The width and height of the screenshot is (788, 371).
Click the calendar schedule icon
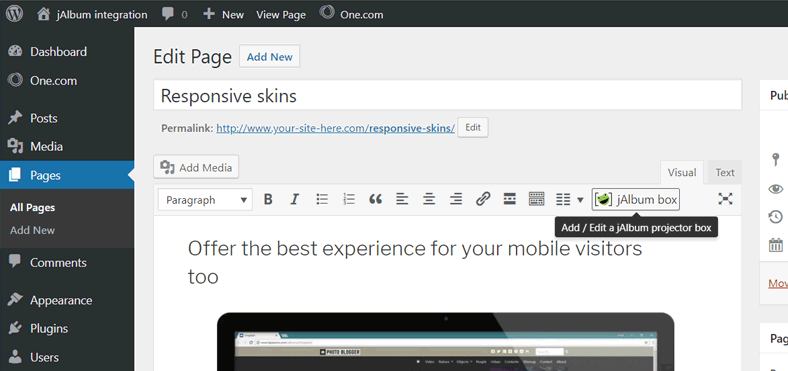pyautogui.click(x=776, y=245)
